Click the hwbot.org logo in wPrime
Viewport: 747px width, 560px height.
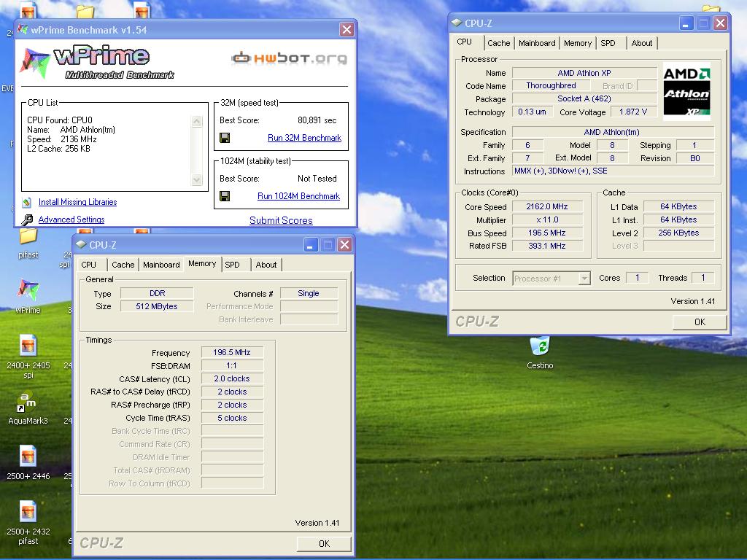(x=289, y=58)
